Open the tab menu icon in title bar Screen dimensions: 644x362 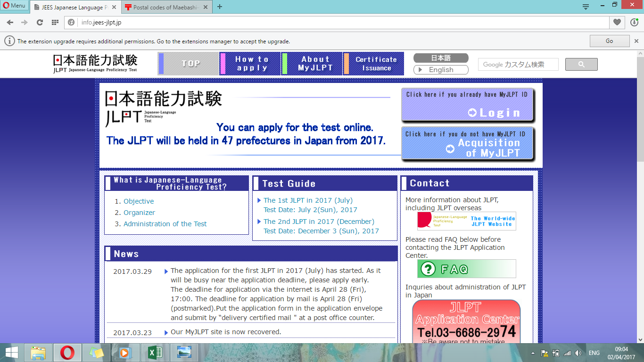click(x=586, y=7)
